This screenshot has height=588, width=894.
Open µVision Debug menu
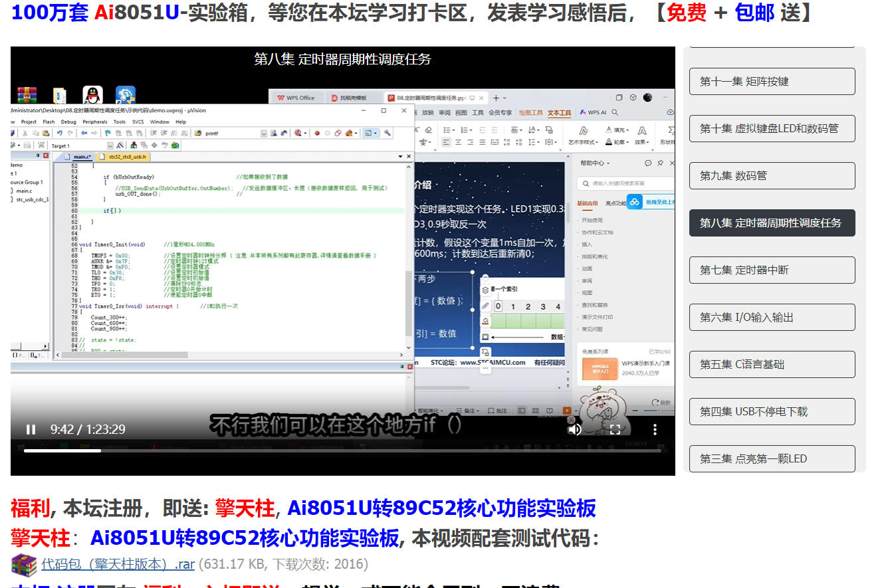68,122
